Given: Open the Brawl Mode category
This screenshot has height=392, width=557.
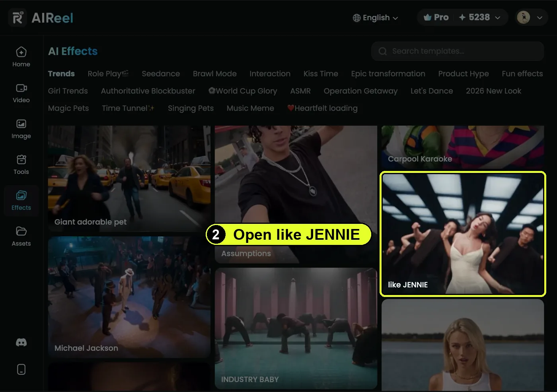Looking at the screenshot, I should tap(215, 74).
